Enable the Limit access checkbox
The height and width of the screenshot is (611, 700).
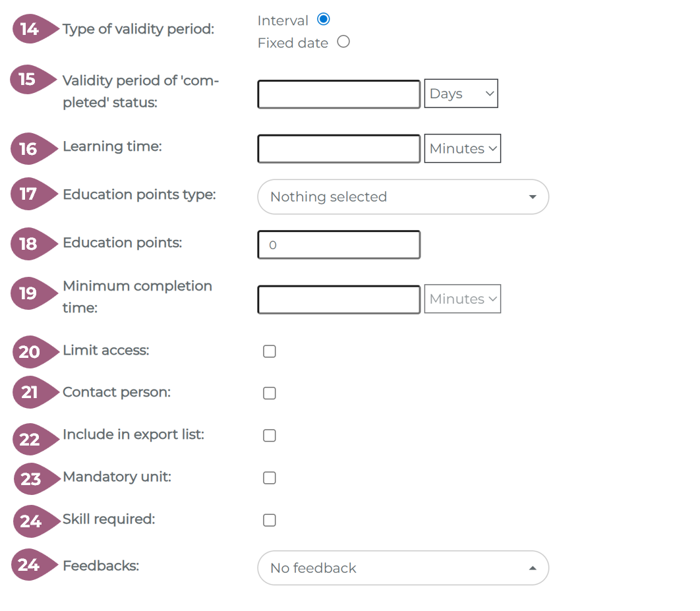point(269,351)
